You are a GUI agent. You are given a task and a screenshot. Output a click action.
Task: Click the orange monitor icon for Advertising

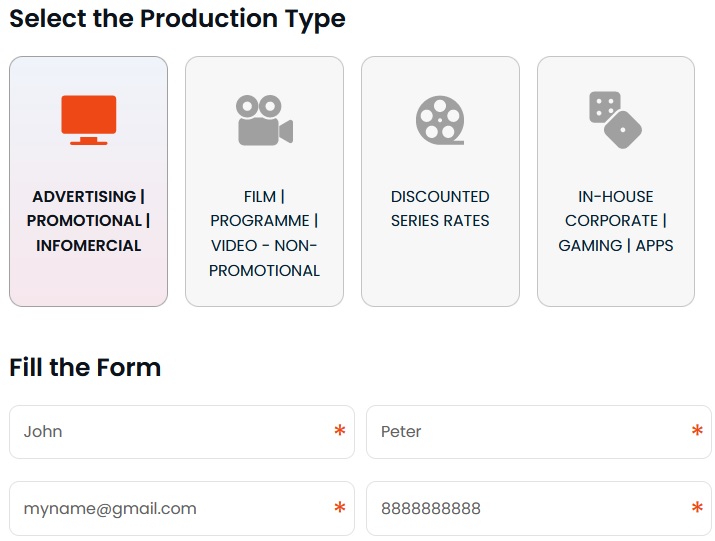88,120
